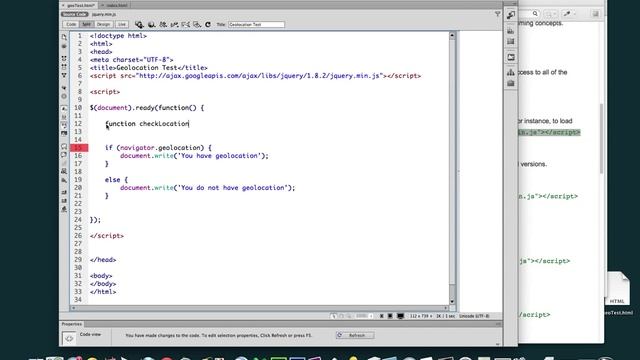Click the Unicode (UTF-8) encoding text
The height and width of the screenshot is (360, 640).
pyautogui.click(x=474, y=316)
